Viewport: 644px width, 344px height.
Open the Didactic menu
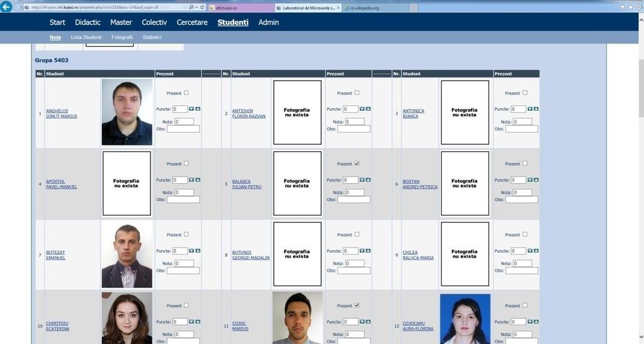(x=88, y=22)
